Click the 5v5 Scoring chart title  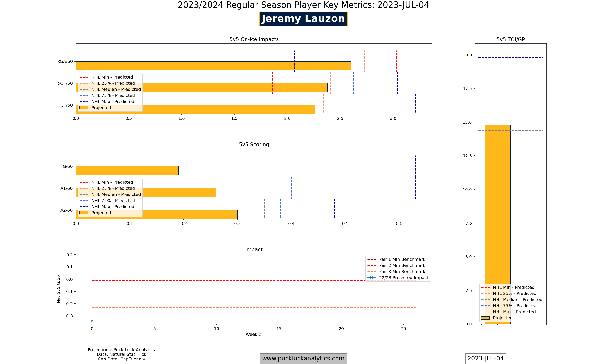[254, 145]
